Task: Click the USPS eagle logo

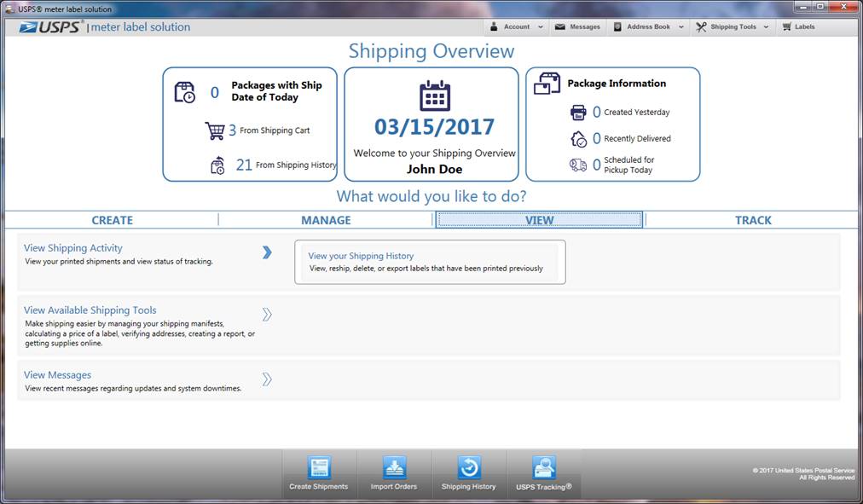Action: pyautogui.click(x=29, y=27)
